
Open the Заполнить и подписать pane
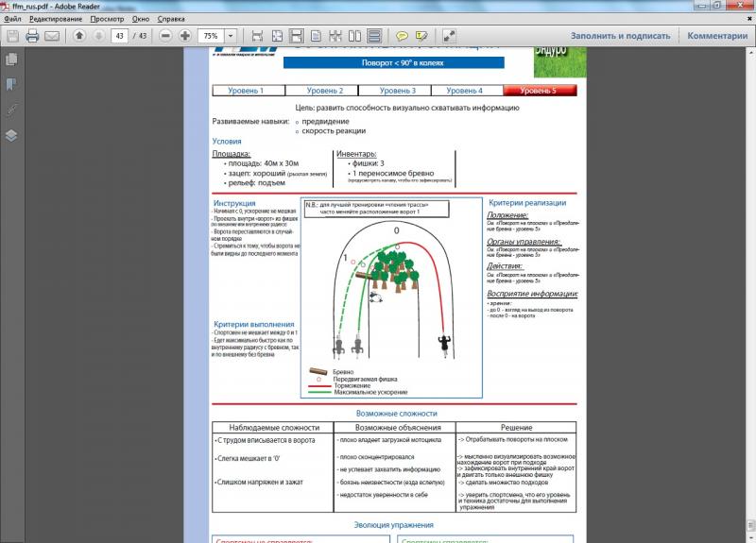tap(620, 36)
